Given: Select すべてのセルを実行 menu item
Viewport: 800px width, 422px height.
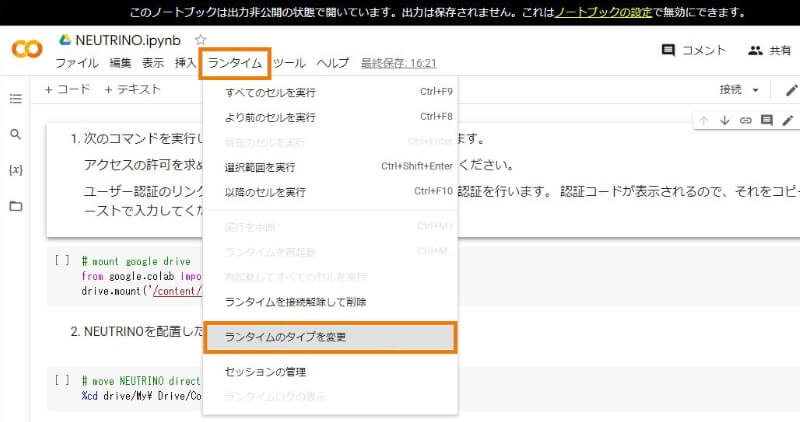Looking at the screenshot, I should coord(330,92).
